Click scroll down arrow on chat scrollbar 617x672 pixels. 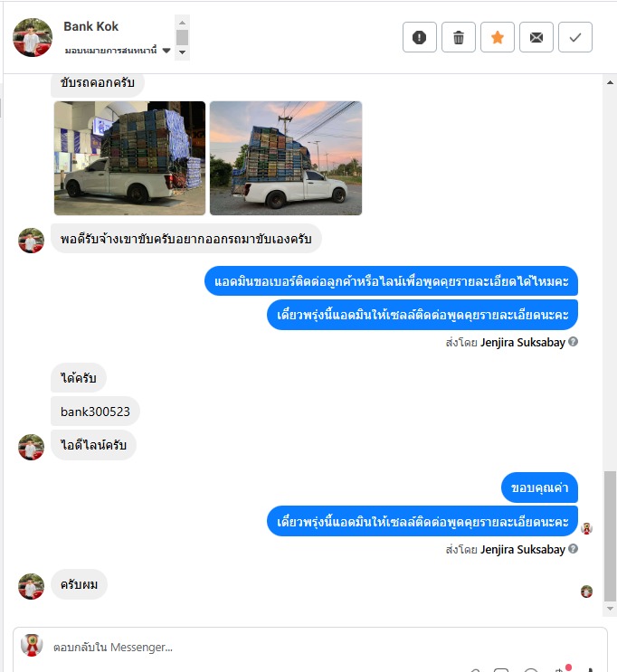610,609
